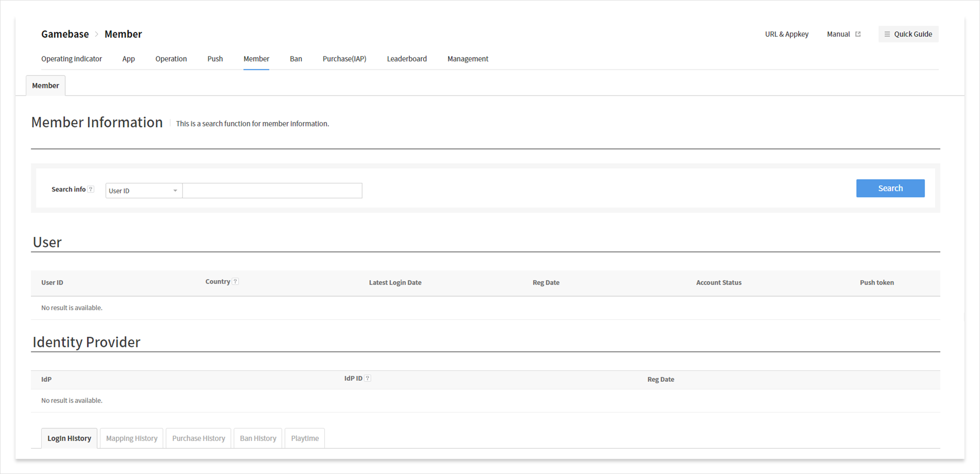Open the Operation menu tab
The height and width of the screenshot is (474, 980).
coord(171,59)
